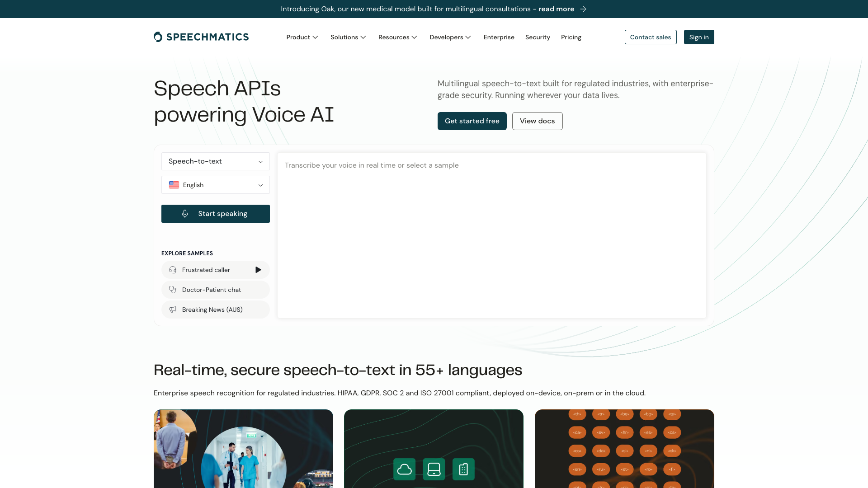Read more about the Oak medical model
This screenshot has height=488, width=868.
click(428, 9)
